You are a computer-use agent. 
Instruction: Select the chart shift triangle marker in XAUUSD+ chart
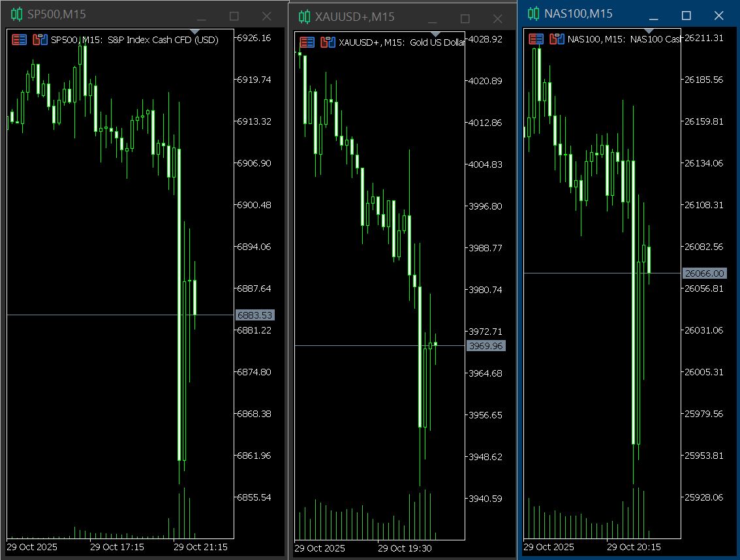pyautogui.click(x=436, y=34)
